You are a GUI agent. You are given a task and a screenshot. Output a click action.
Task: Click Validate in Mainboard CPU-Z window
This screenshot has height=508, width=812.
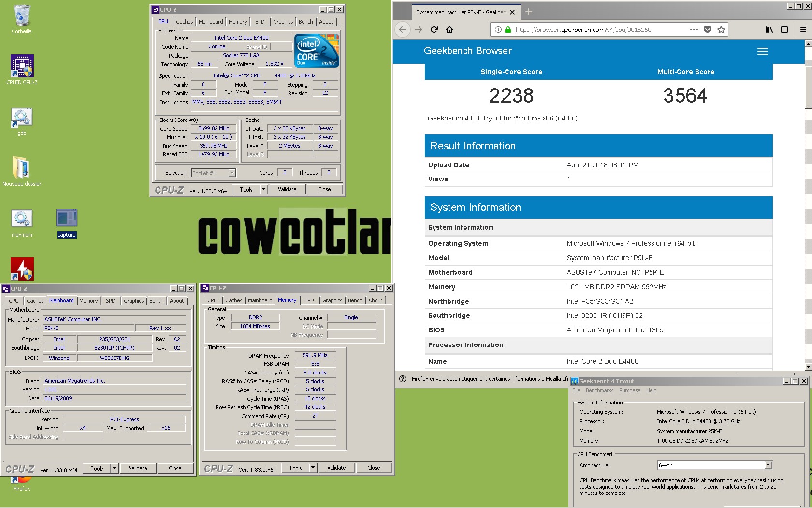pos(138,468)
